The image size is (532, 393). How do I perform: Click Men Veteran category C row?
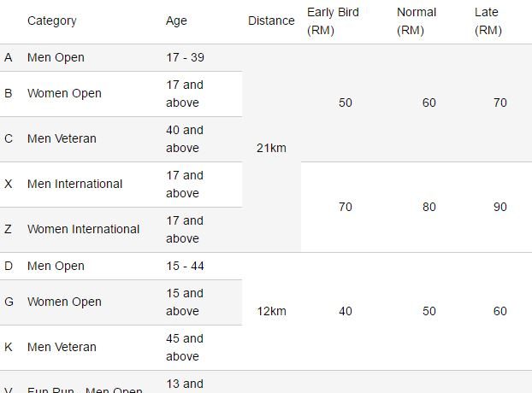click(121, 139)
